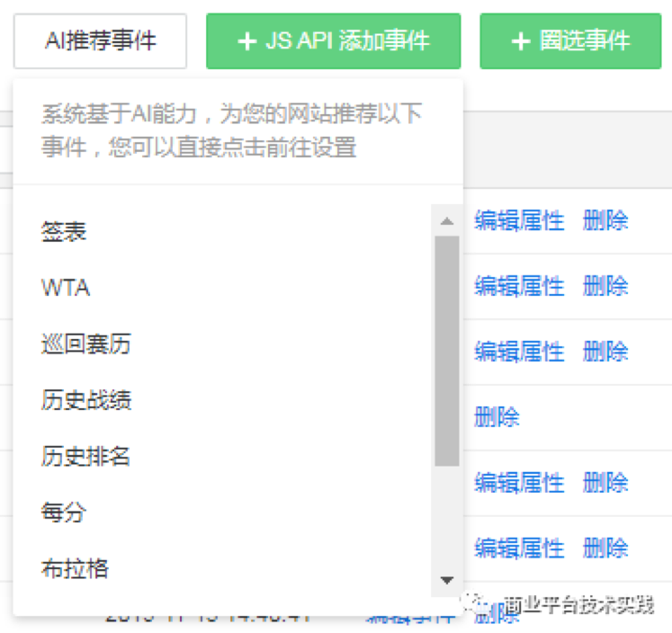The image size is (672, 633).
Task: Click the scrollbar down arrow
Action: pyautogui.click(x=447, y=580)
